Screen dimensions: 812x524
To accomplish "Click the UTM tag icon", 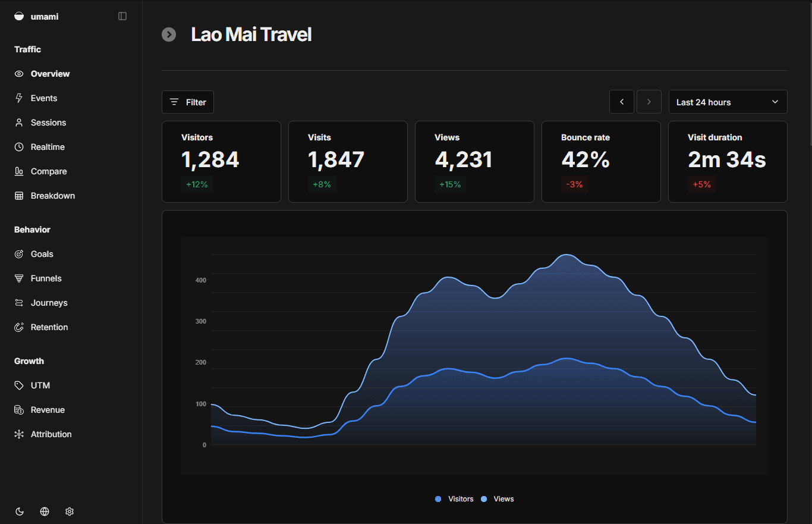I will tap(19, 385).
